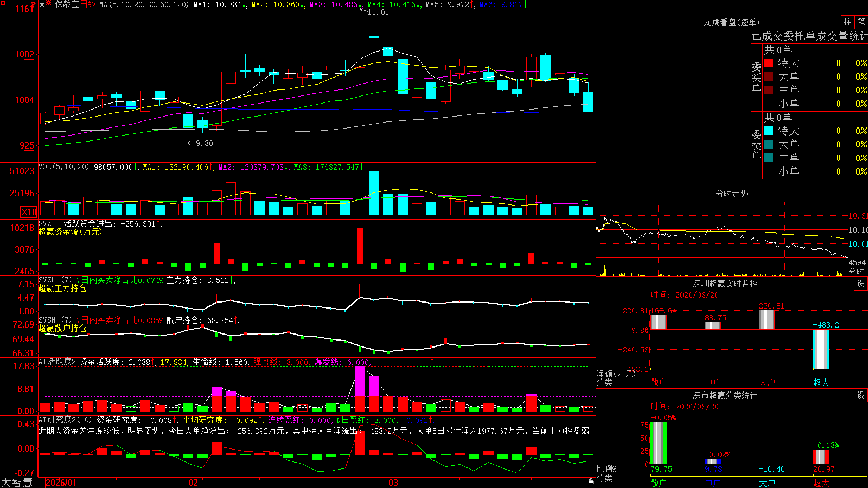
Task: Click the 9.30 low price marker
Action: coord(204,143)
